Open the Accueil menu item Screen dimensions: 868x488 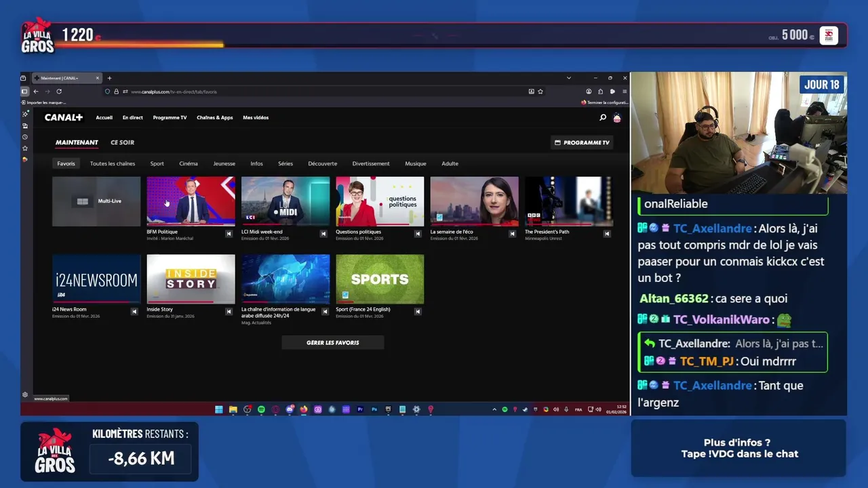[104, 117]
